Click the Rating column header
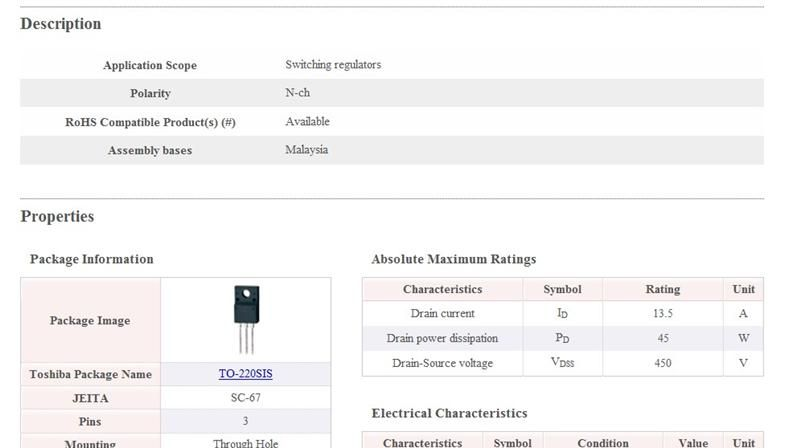The width and height of the screenshot is (800, 448). pos(663,289)
